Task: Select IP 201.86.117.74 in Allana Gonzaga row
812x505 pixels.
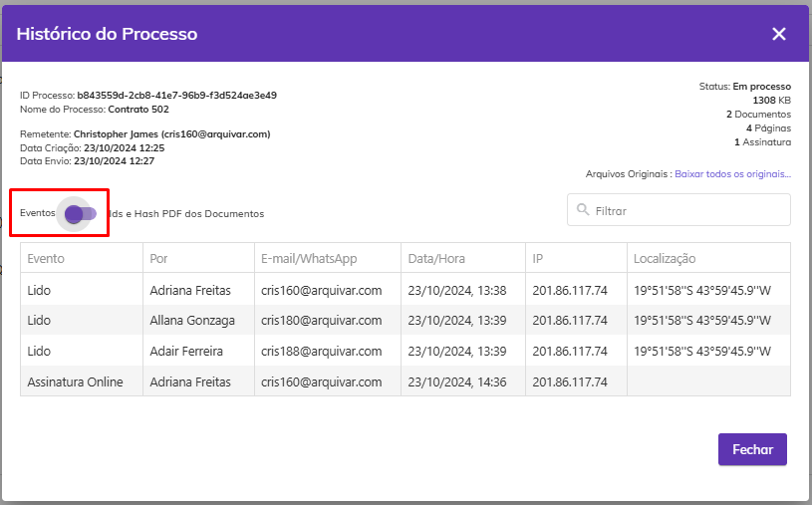Action: (x=576, y=320)
